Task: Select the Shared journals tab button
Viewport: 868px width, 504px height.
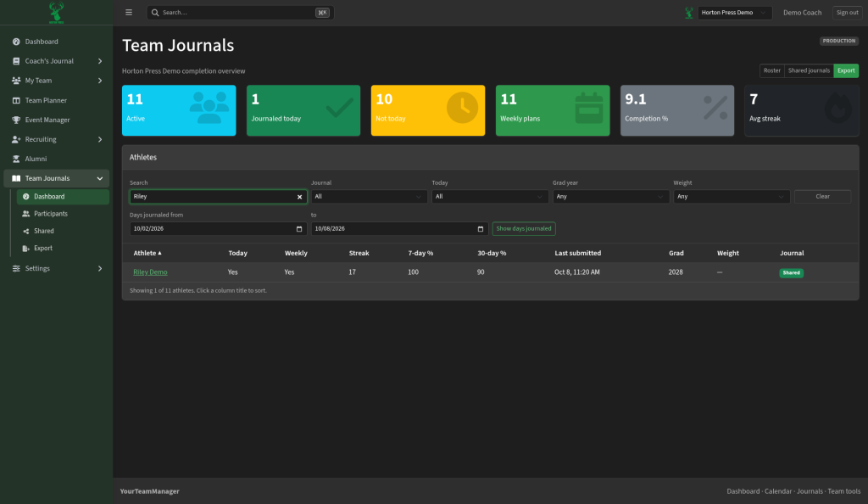Action: [x=809, y=71]
